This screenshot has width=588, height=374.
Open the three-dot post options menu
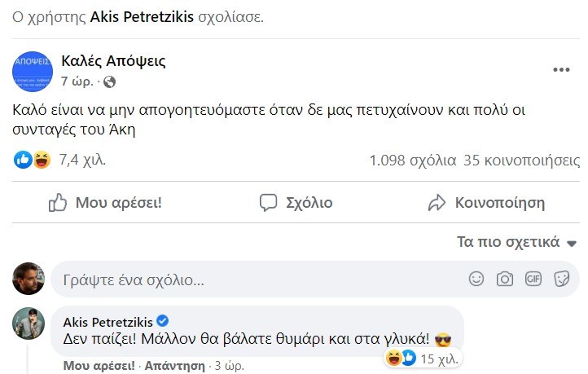(x=561, y=70)
